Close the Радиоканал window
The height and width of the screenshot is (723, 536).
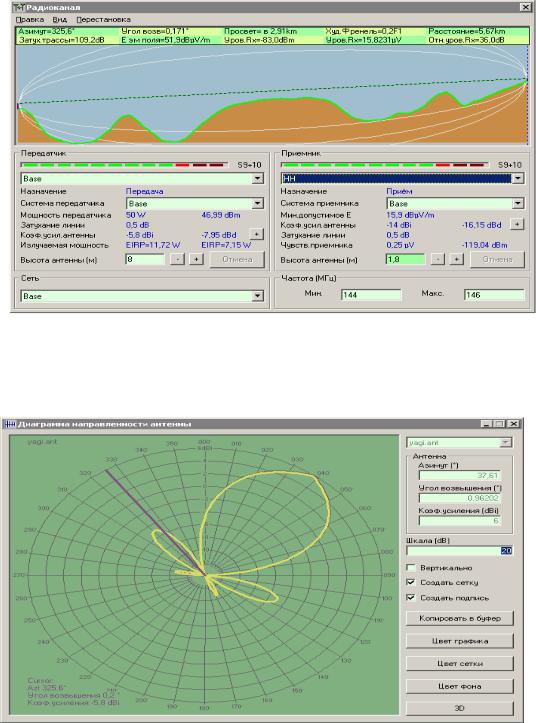(x=525, y=7)
